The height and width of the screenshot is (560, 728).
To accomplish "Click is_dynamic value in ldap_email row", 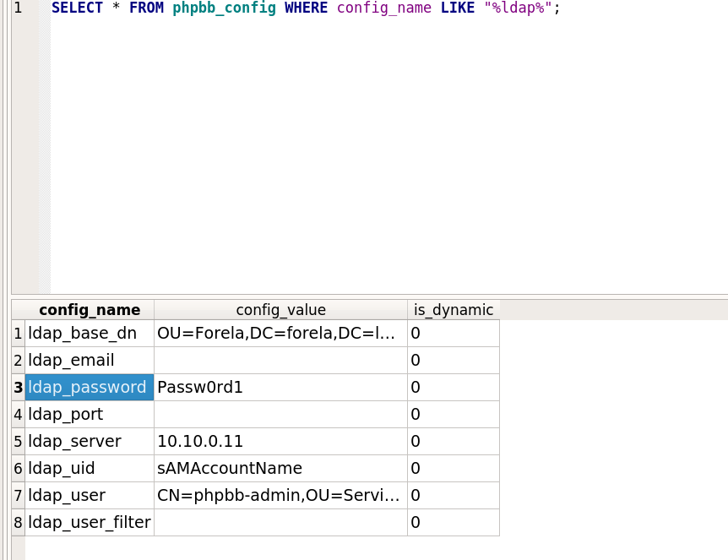I will point(454,361).
